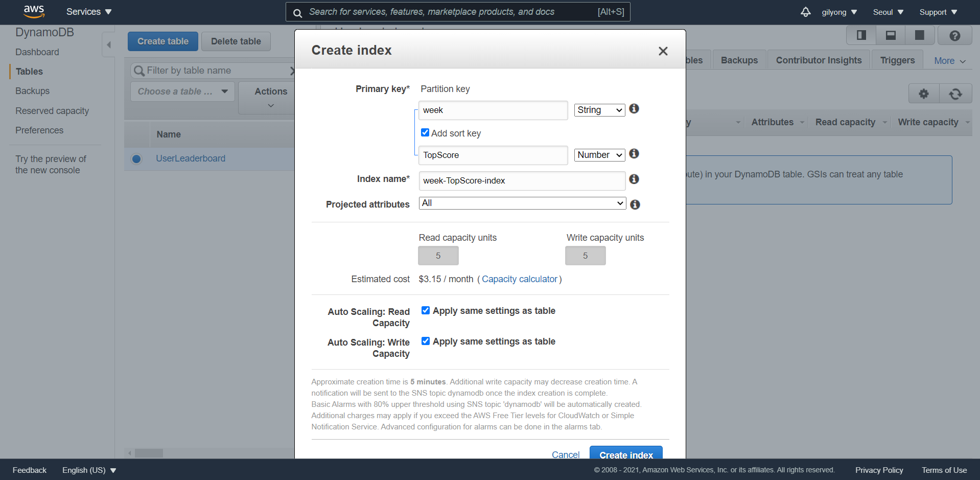The image size is (980, 480).
Task: Switch to split side panel layout icon
Action: (861, 35)
